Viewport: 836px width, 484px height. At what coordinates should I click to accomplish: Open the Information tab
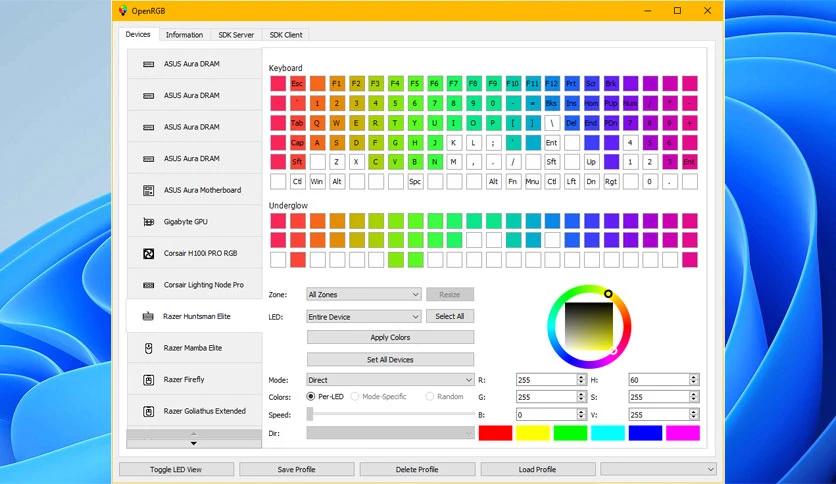click(x=184, y=35)
